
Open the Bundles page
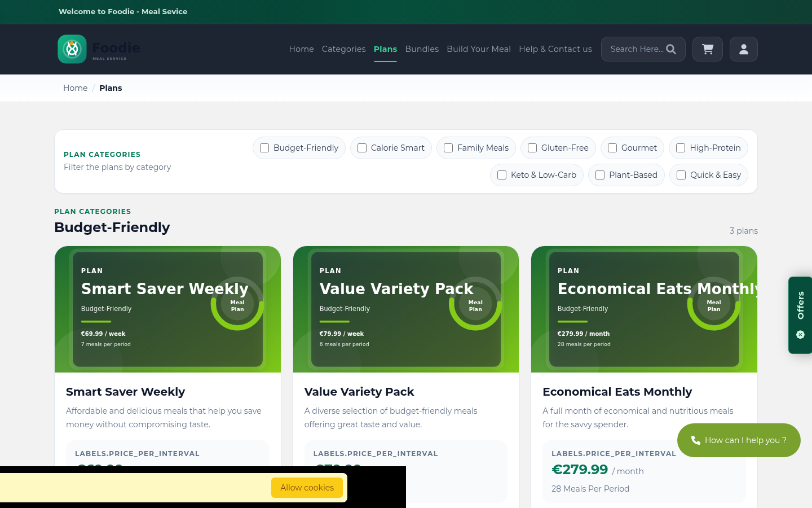click(422, 49)
